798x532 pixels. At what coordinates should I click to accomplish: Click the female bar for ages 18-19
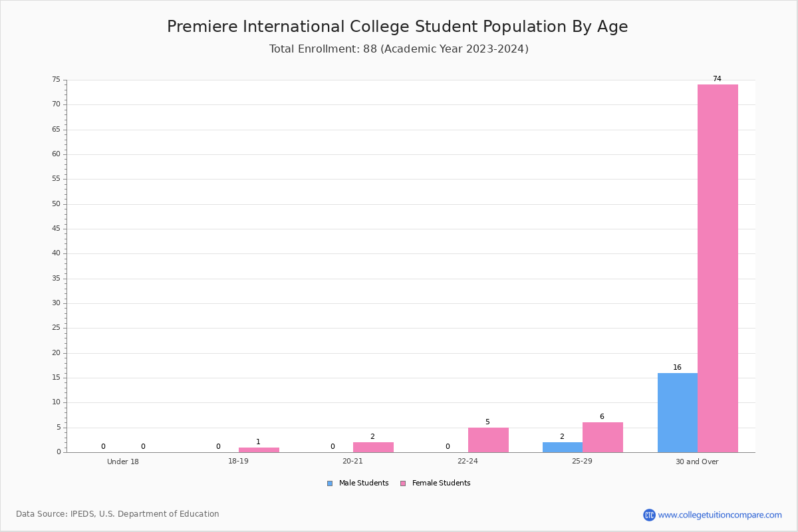click(259, 450)
